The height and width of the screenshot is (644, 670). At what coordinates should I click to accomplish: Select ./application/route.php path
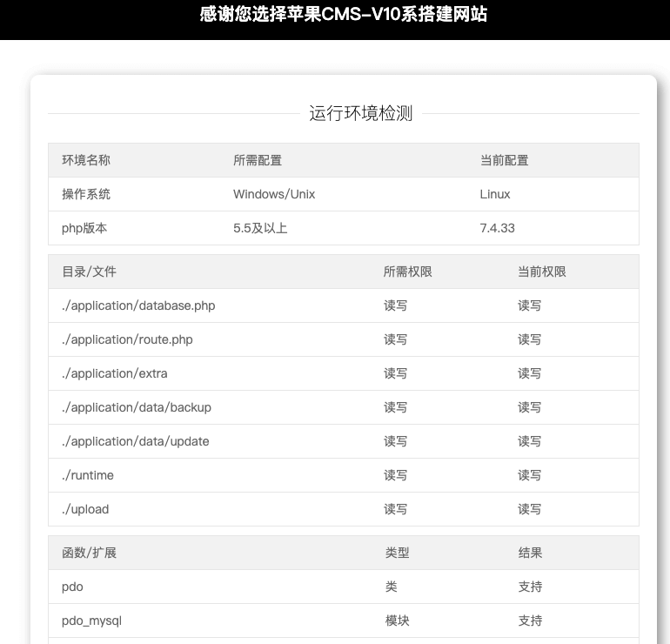tap(127, 339)
